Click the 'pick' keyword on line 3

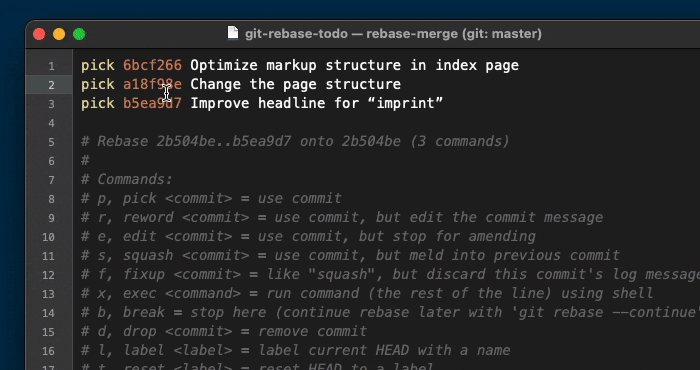pos(98,103)
